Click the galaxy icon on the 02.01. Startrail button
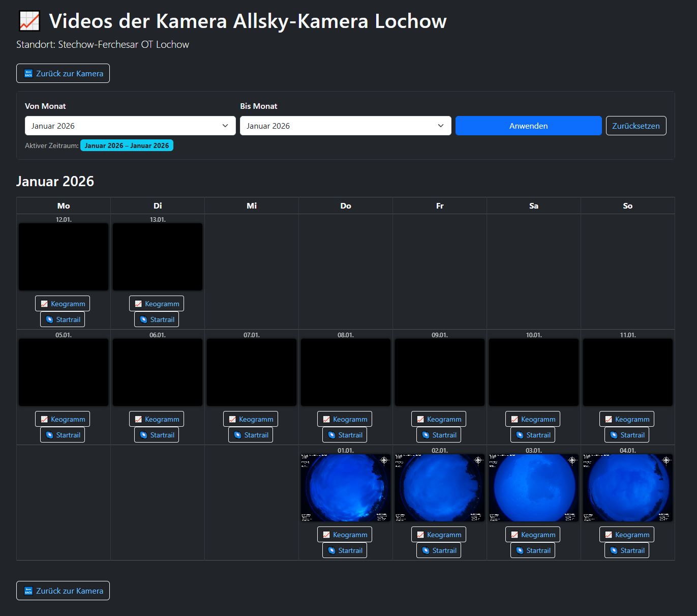Image resolution: width=697 pixels, height=616 pixels. click(425, 550)
